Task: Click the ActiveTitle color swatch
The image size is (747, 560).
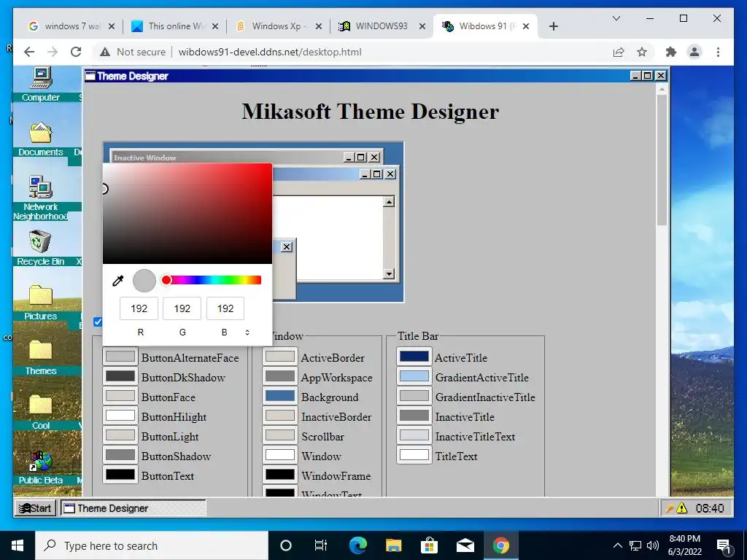Action: (x=414, y=357)
